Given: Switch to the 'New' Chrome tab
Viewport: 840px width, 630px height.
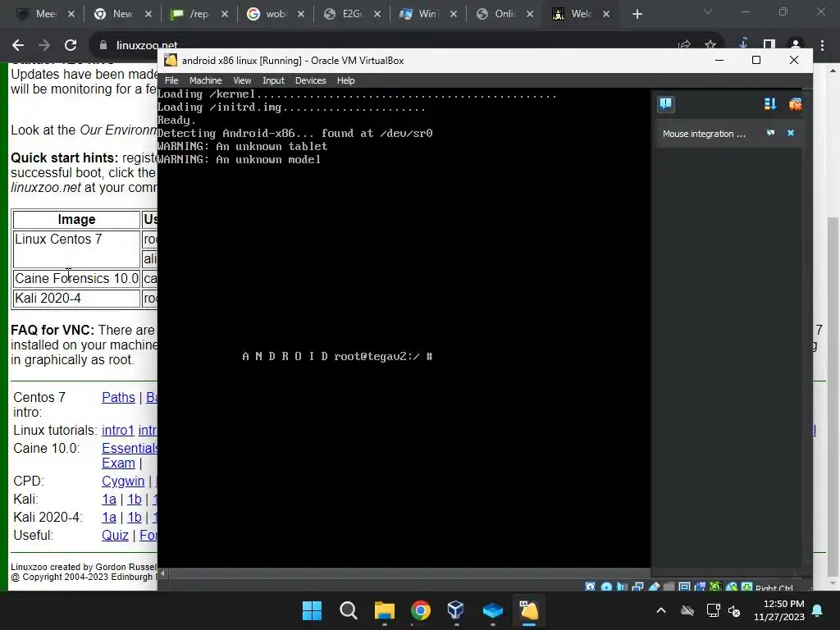Looking at the screenshot, I should coord(122,14).
